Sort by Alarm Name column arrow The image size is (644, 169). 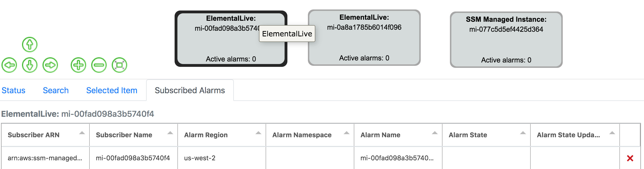[435, 133]
